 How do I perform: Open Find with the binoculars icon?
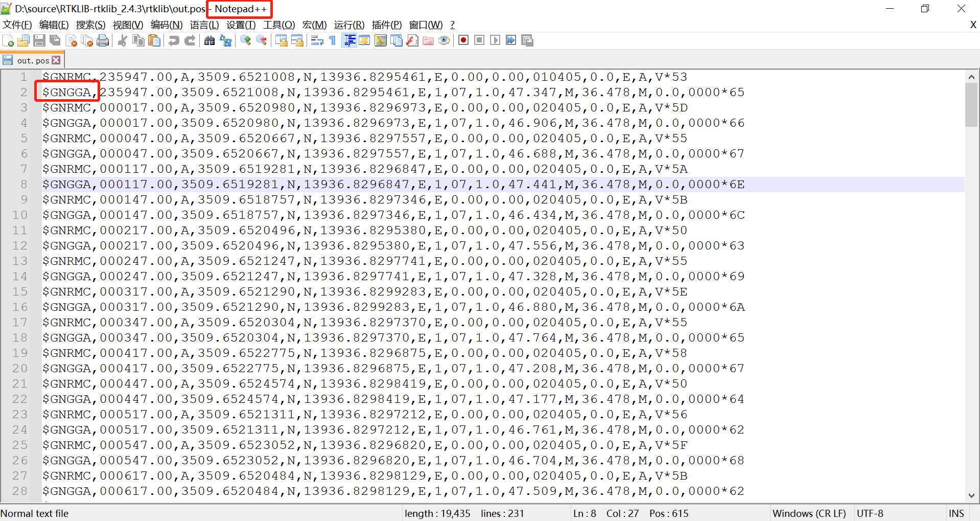(209, 40)
